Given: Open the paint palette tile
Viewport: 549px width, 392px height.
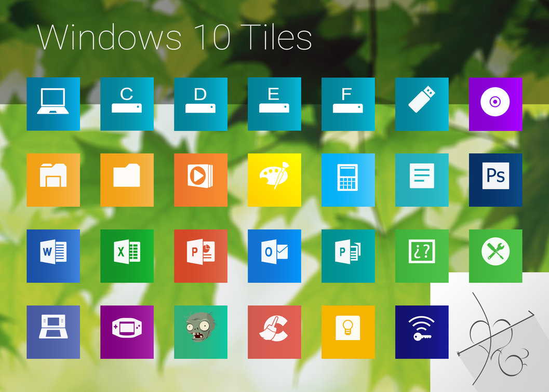Looking at the screenshot, I should [274, 180].
